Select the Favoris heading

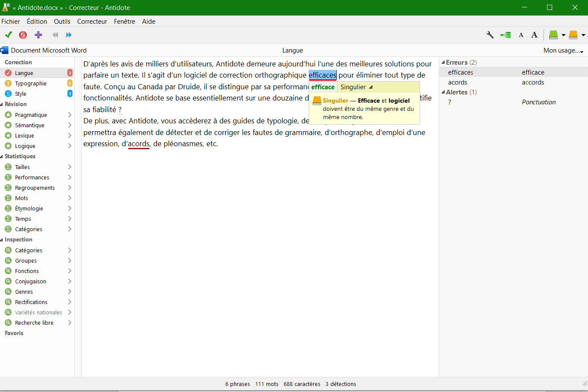point(14,333)
